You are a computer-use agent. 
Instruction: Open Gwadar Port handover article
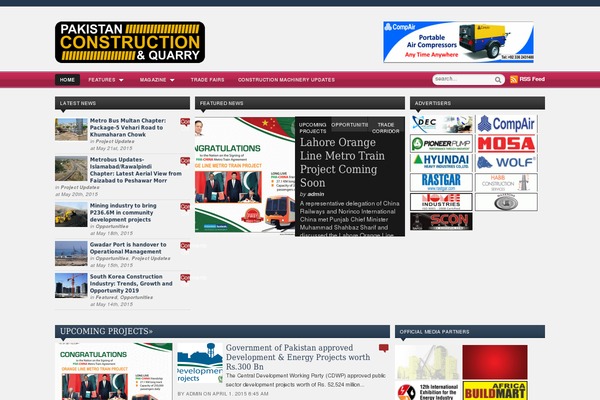pos(128,248)
